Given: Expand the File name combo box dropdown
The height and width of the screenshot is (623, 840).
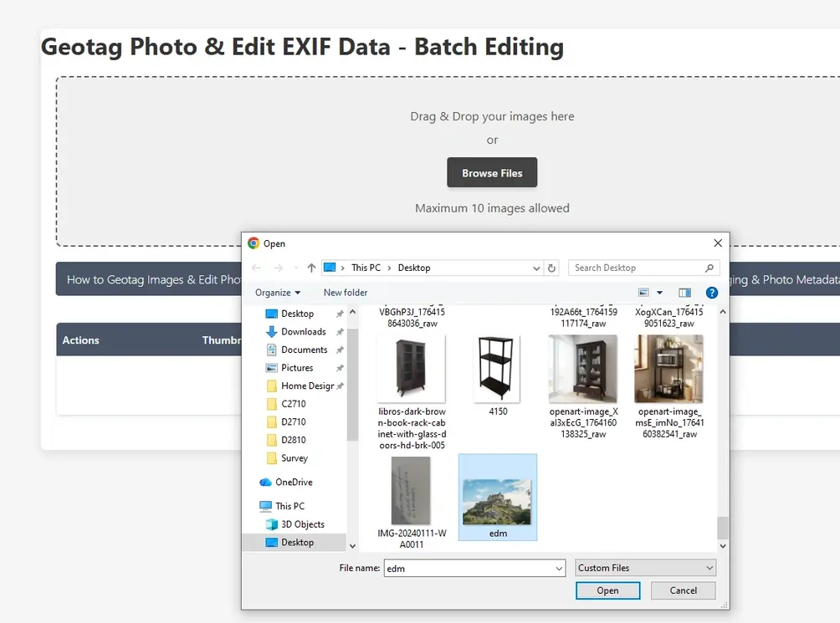Looking at the screenshot, I should (x=559, y=568).
